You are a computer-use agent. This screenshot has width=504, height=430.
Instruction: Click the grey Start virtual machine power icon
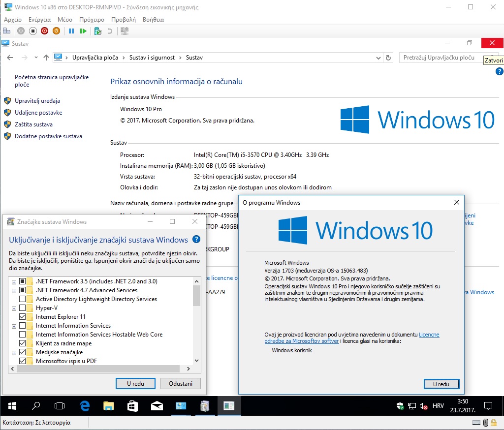[21, 31]
